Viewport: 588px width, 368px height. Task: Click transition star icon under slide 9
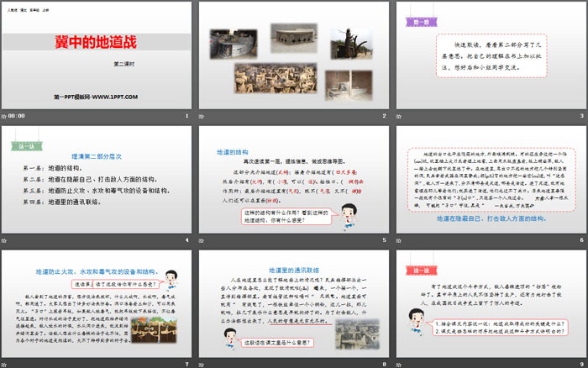(399, 365)
